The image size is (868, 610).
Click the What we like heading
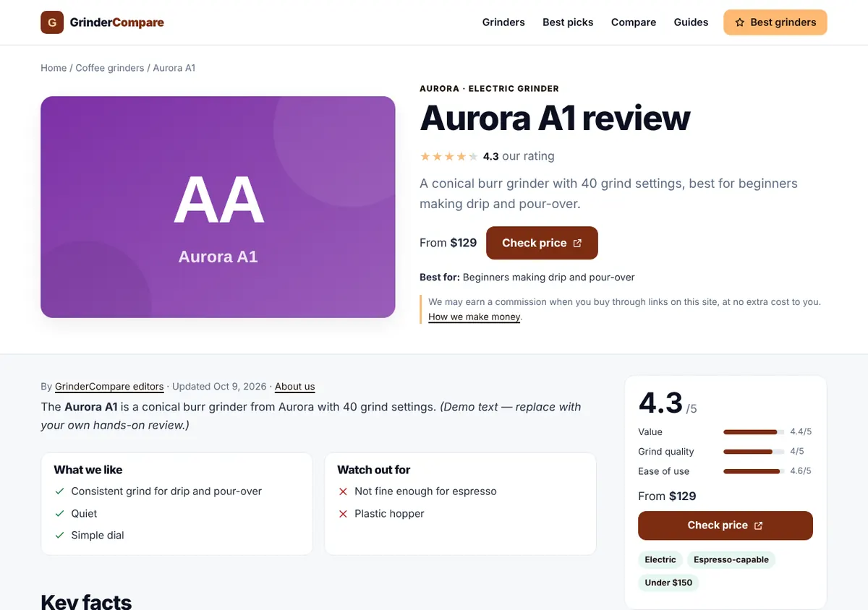tap(88, 470)
